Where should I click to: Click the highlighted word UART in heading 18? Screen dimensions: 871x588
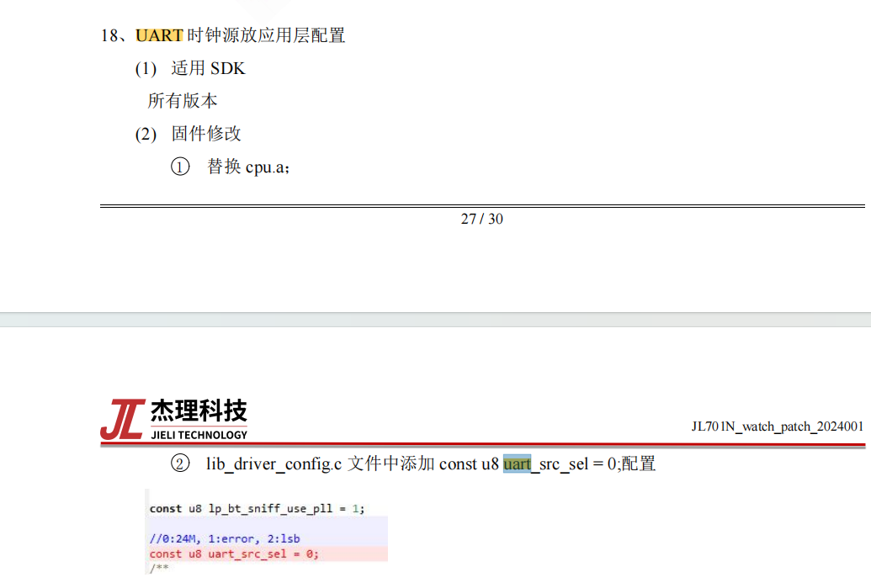159,35
